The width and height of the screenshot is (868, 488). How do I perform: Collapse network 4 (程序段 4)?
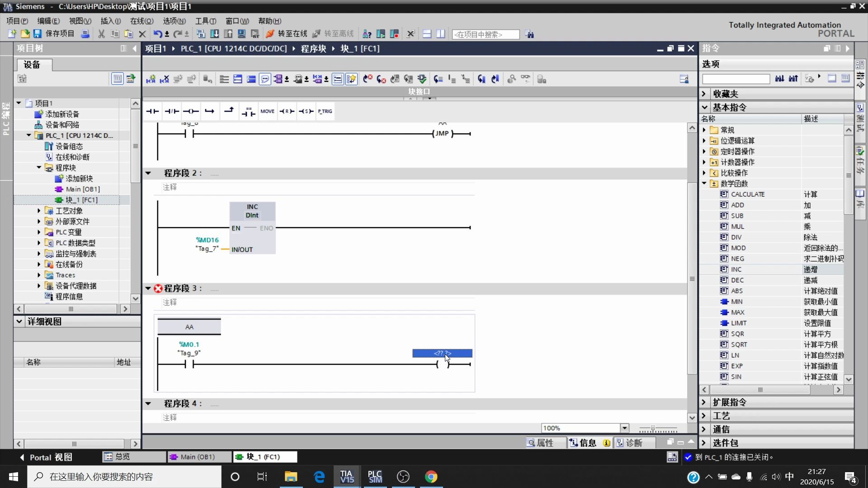(x=148, y=404)
